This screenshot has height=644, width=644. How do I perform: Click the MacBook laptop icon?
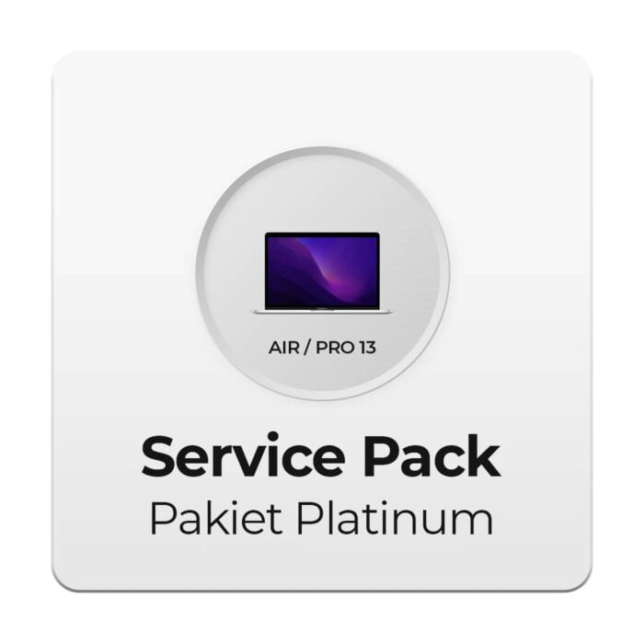pos(322,273)
